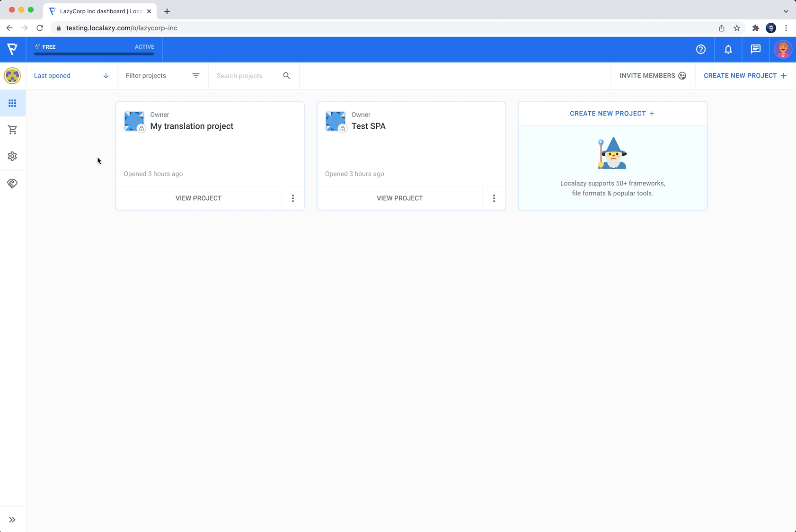
Task: Toggle the sort direction arrow
Action: (x=106, y=76)
